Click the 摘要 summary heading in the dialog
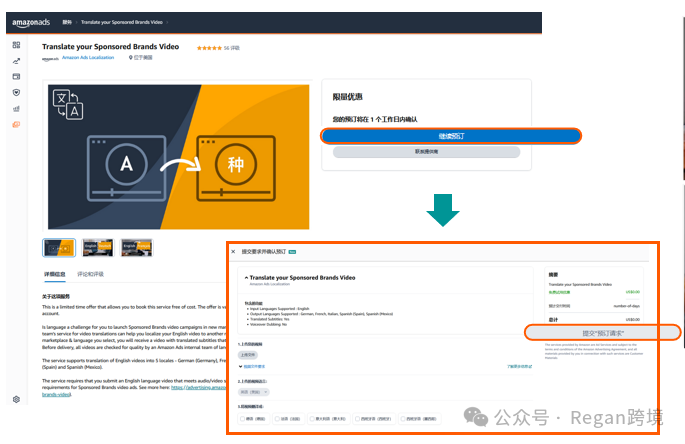685x444 pixels. coord(554,274)
